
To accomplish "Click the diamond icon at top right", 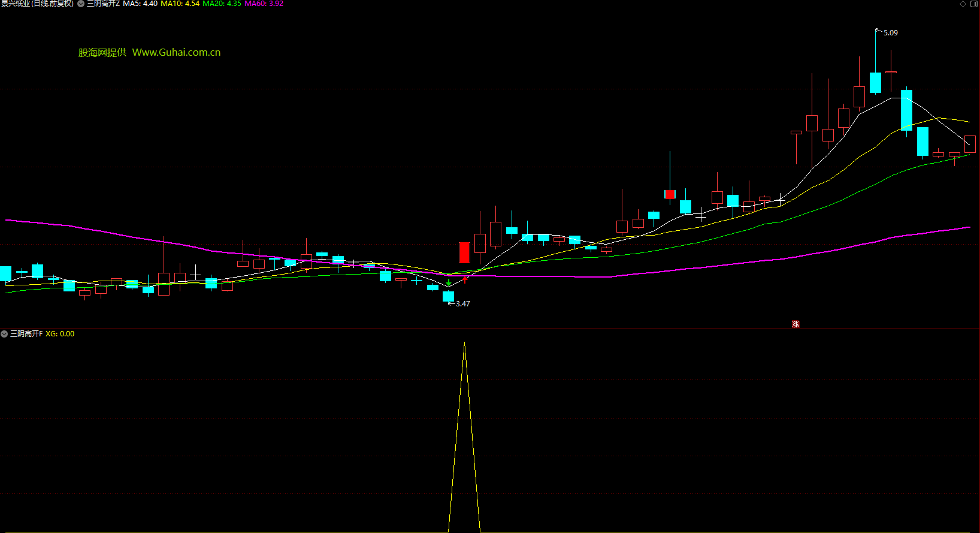I will pos(963,4).
